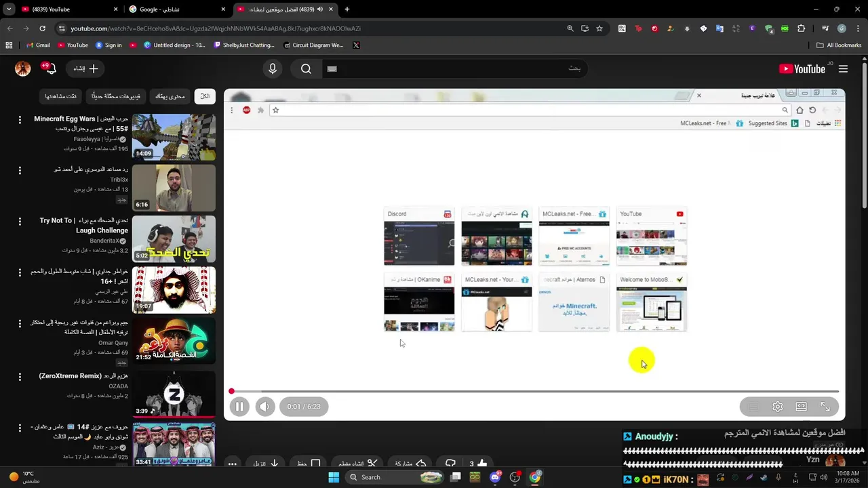This screenshot has width=868, height=488.
Task: Pause the YouTube video
Action: tap(239, 407)
